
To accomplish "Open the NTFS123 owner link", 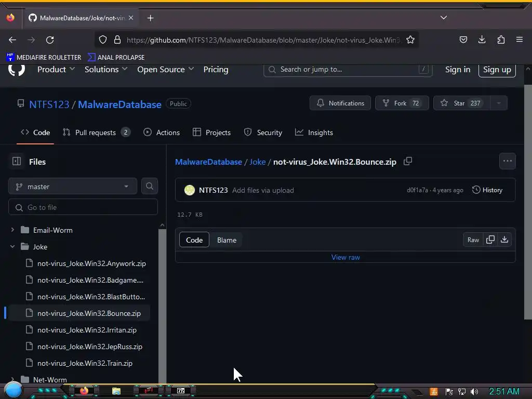I will pos(49,104).
